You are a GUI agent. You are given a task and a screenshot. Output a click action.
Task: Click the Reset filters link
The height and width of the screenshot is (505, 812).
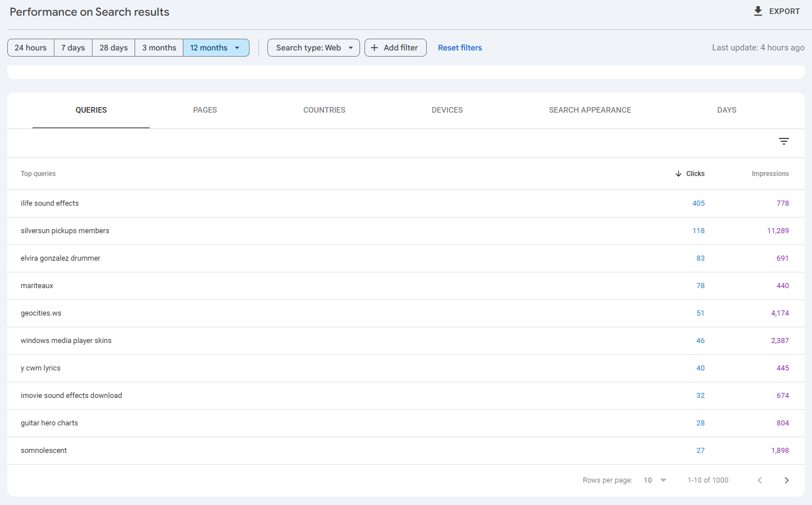[460, 48]
